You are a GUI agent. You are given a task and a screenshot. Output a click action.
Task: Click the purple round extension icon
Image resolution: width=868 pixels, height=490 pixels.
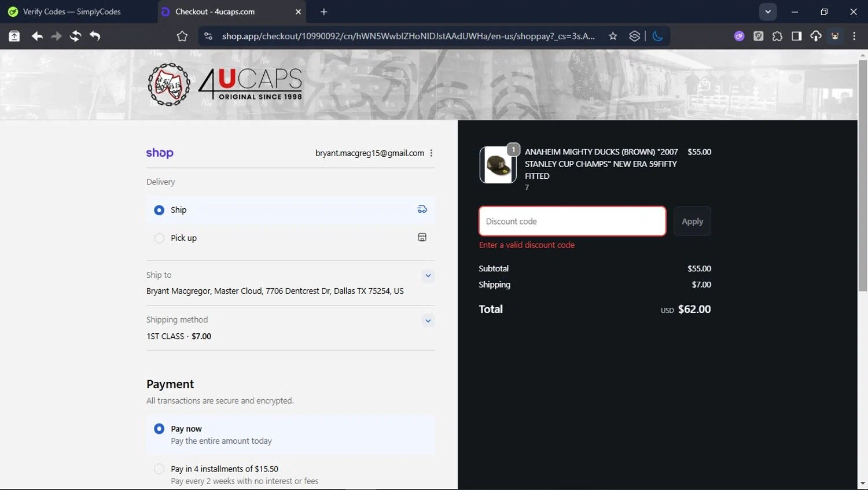point(740,36)
